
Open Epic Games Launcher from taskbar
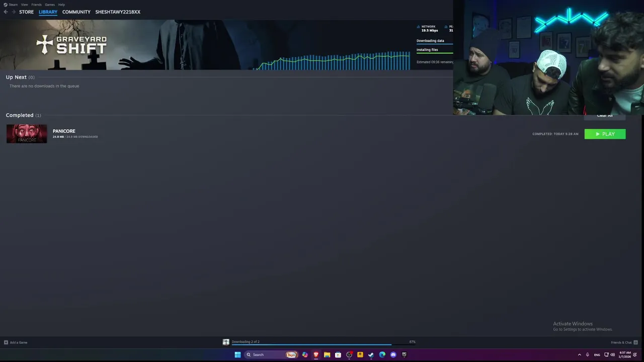click(x=404, y=354)
